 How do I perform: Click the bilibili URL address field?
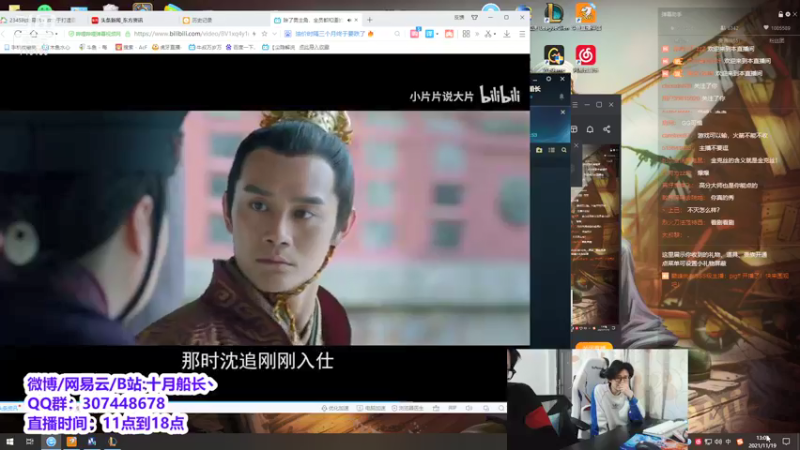[x=191, y=34]
